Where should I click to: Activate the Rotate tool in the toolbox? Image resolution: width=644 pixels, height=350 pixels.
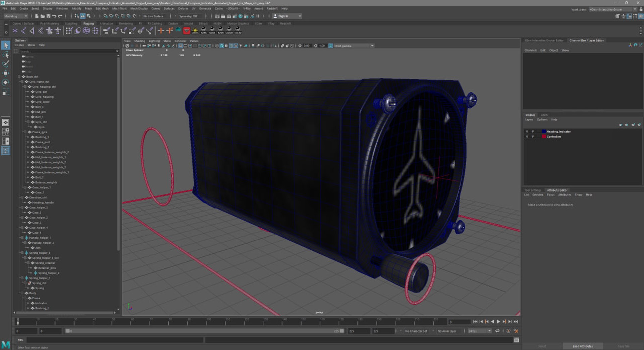click(6, 82)
